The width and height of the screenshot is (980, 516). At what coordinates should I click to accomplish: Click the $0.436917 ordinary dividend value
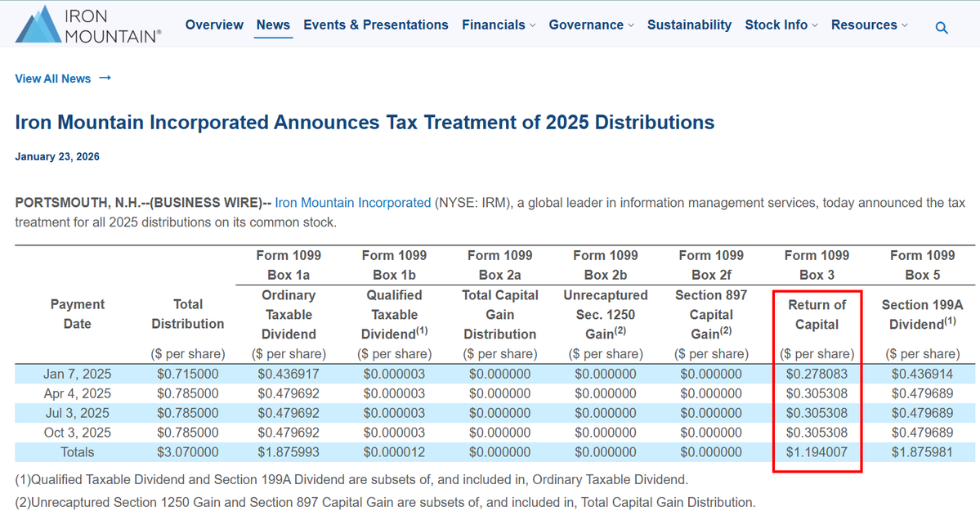(x=289, y=374)
